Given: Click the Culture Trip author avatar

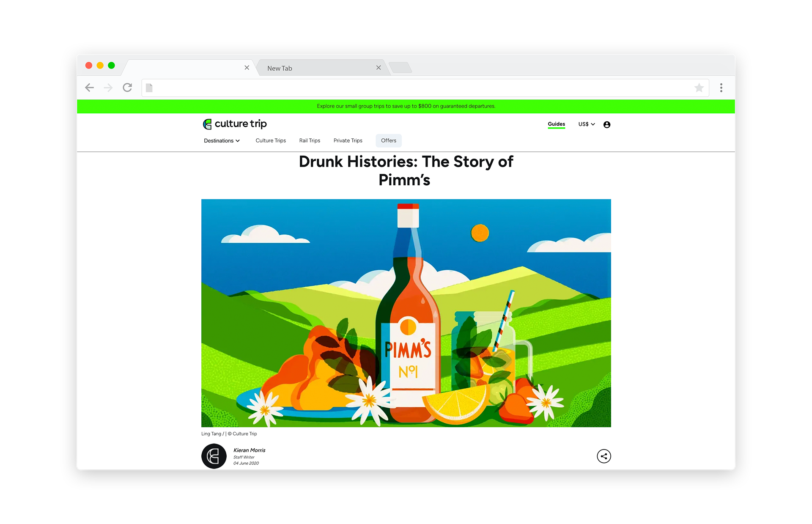Looking at the screenshot, I should click(214, 456).
